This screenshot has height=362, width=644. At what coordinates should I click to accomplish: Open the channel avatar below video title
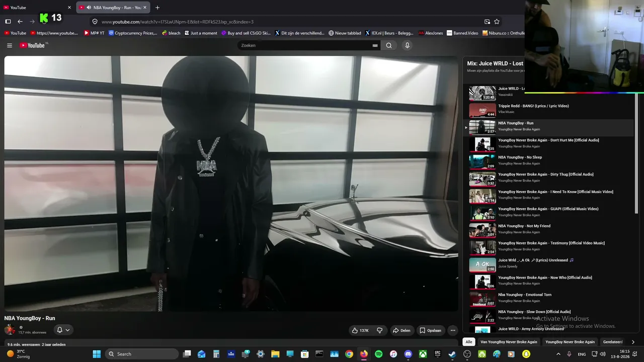(x=10, y=330)
